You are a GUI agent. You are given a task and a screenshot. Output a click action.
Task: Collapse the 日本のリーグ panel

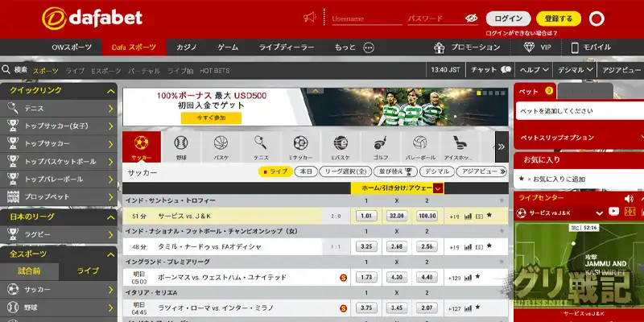tap(111, 217)
